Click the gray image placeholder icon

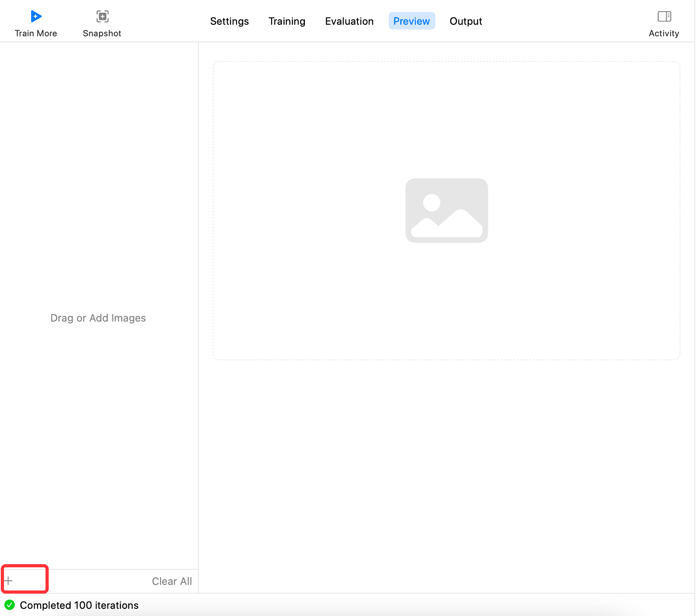pos(447,210)
